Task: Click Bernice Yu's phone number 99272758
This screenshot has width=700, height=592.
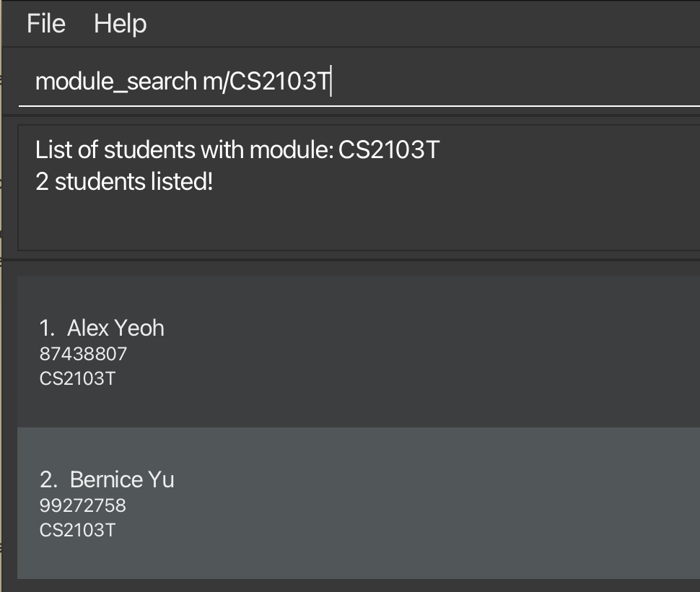Action: pos(82,505)
